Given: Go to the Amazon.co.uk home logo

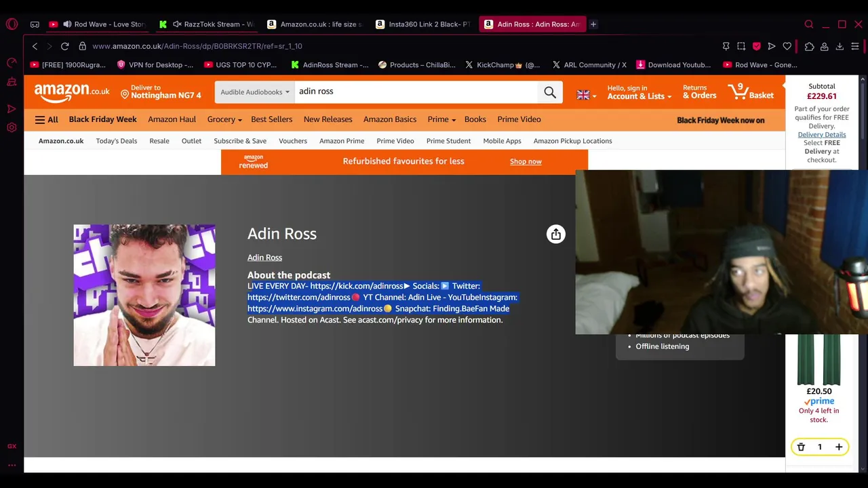Looking at the screenshot, I should (72, 93).
